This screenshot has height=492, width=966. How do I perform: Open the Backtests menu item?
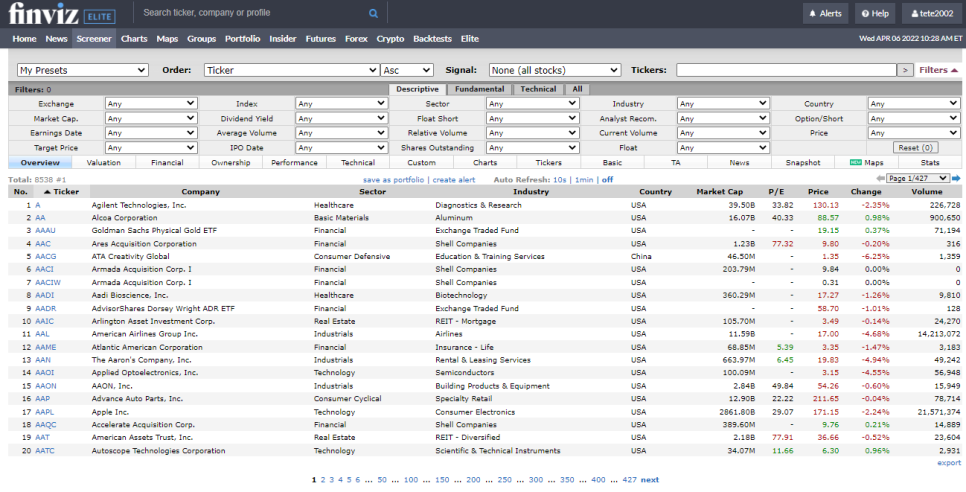click(432, 39)
